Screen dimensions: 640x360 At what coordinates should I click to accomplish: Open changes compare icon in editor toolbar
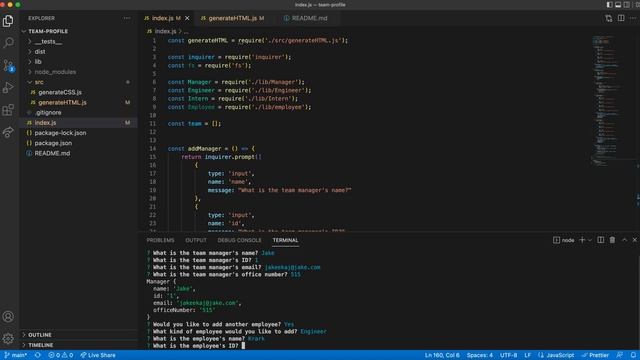point(609,18)
